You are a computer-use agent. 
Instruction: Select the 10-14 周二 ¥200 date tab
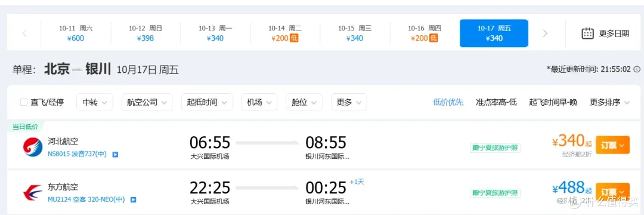[x=285, y=33]
